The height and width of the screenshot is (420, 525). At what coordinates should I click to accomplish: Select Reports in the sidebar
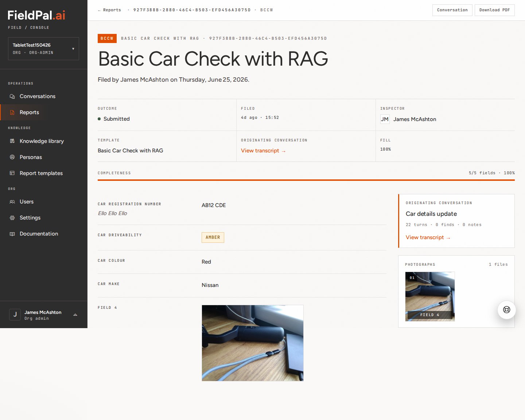[x=44, y=112]
